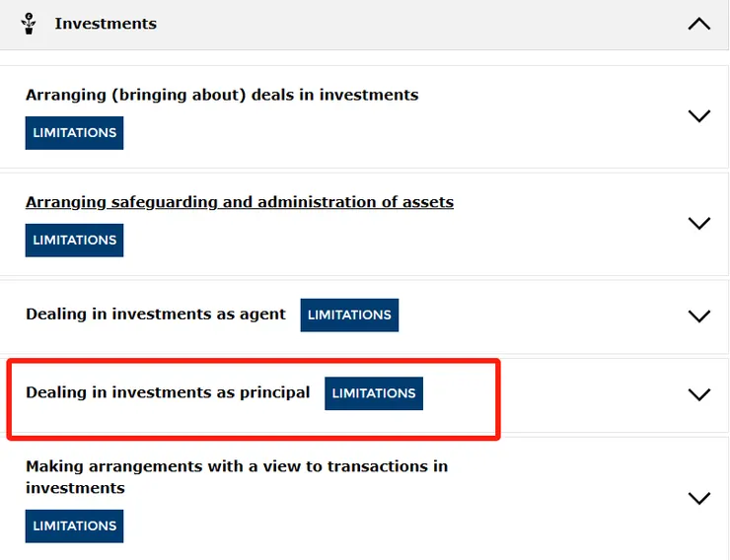Expand the Arranging safeguarding and administration chevron
The image size is (730, 560).
(x=698, y=224)
